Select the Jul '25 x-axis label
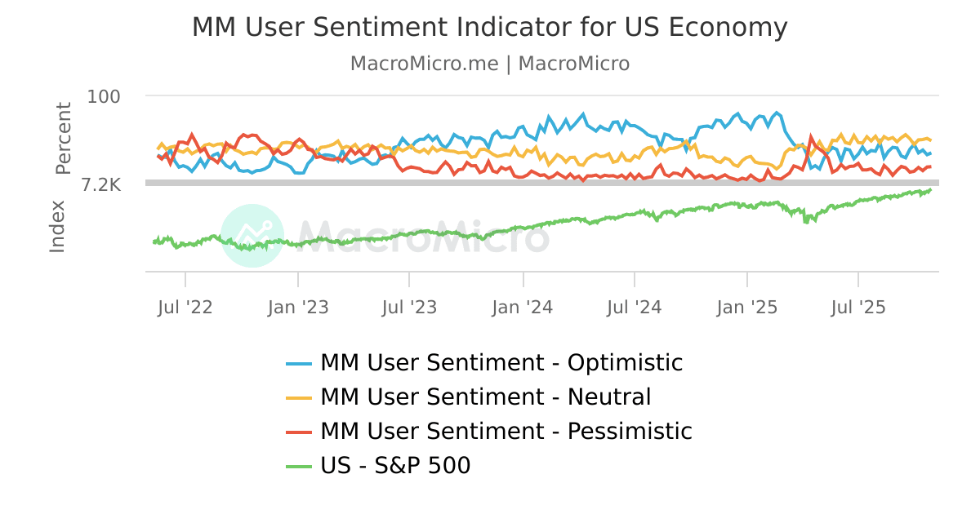The height and width of the screenshot is (514, 980). click(858, 308)
